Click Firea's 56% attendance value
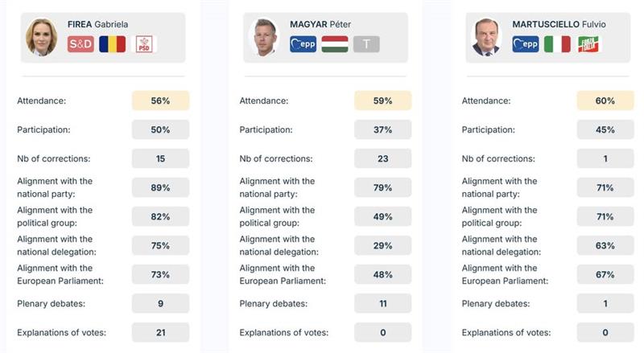Image resolution: width=644 pixels, height=353 pixels. click(160, 101)
